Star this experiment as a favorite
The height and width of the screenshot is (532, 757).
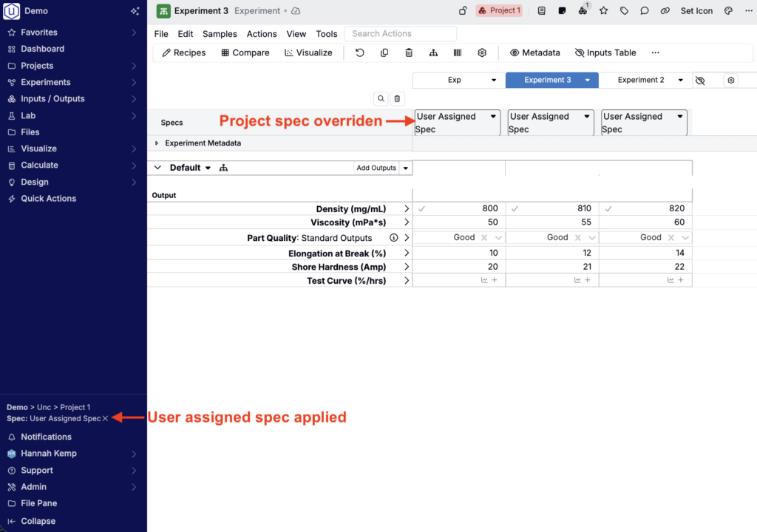(604, 11)
